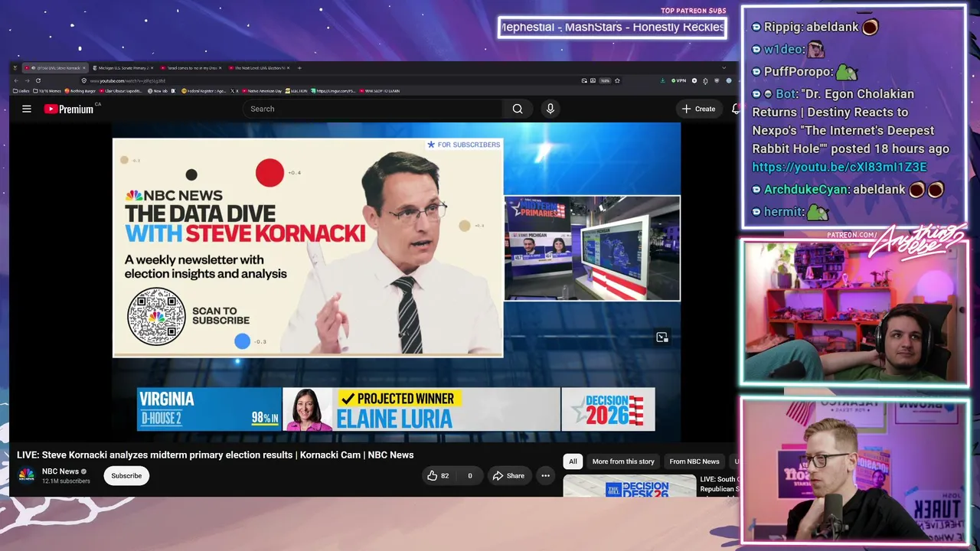Dislike the video showing 0 count
Image resolution: width=980 pixels, height=551 pixels.
point(469,476)
